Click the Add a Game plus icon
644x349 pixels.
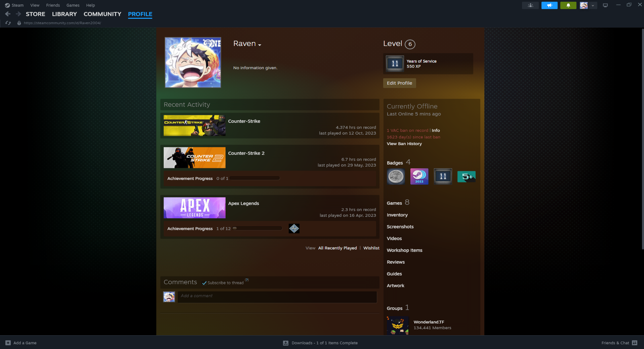tap(8, 343)
